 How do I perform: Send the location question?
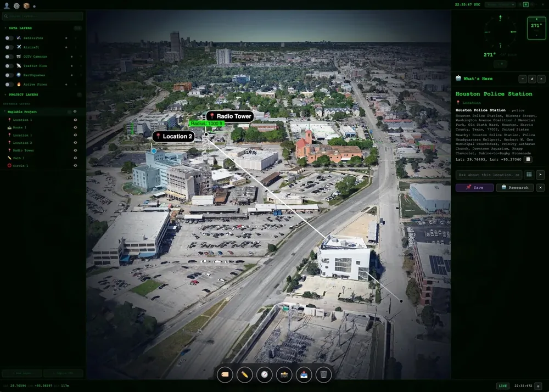(x=540, y=174)
